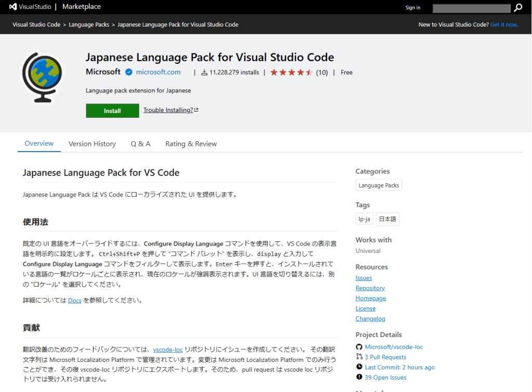Open the Q & A tab
The height and width of the screenshot is (392, 532).
pos(140,144)
